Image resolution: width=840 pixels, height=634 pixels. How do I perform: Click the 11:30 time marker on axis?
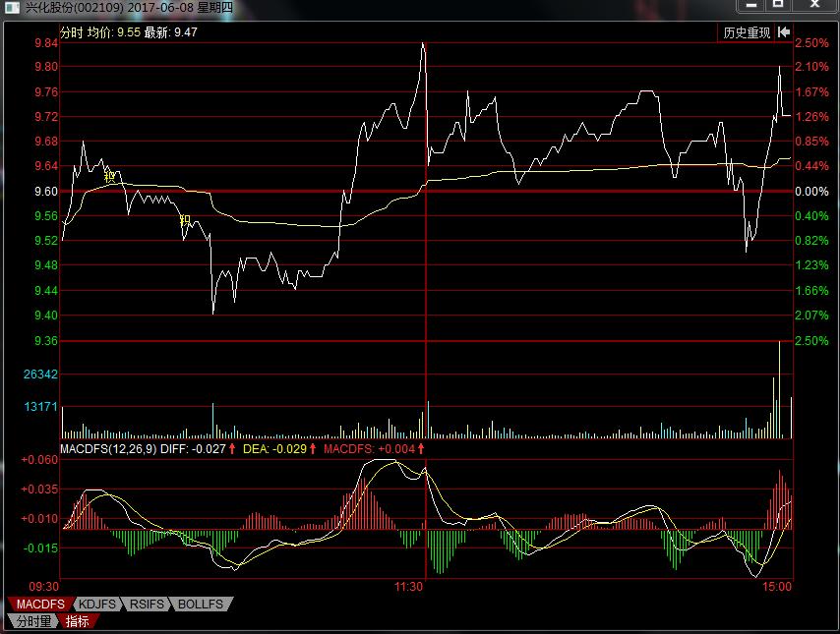[408, 586]
